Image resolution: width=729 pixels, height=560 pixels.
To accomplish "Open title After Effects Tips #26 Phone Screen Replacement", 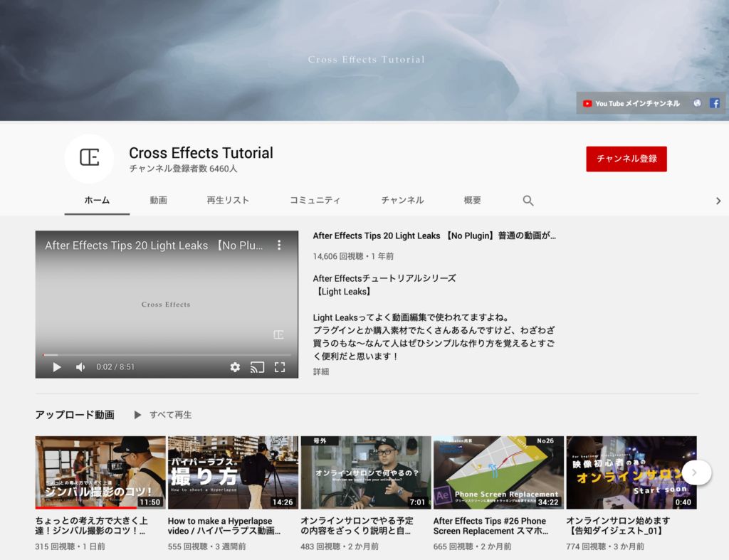I will (x=491, y=526).
